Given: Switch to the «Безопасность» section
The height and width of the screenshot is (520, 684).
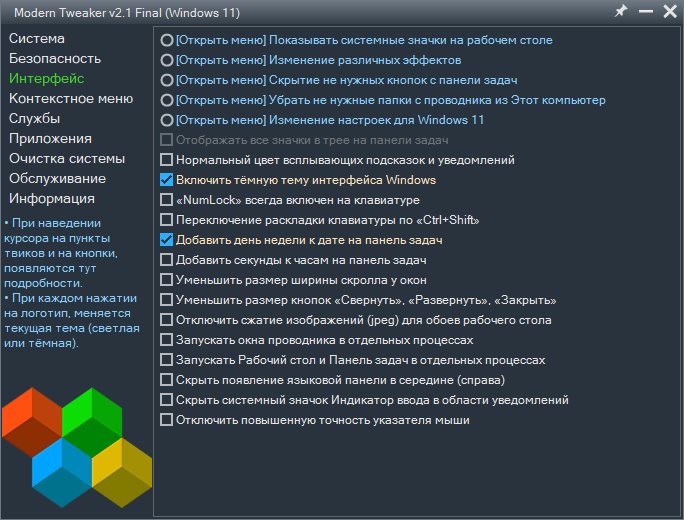Looking at the screenshot, I should click(x=55, y=59).
